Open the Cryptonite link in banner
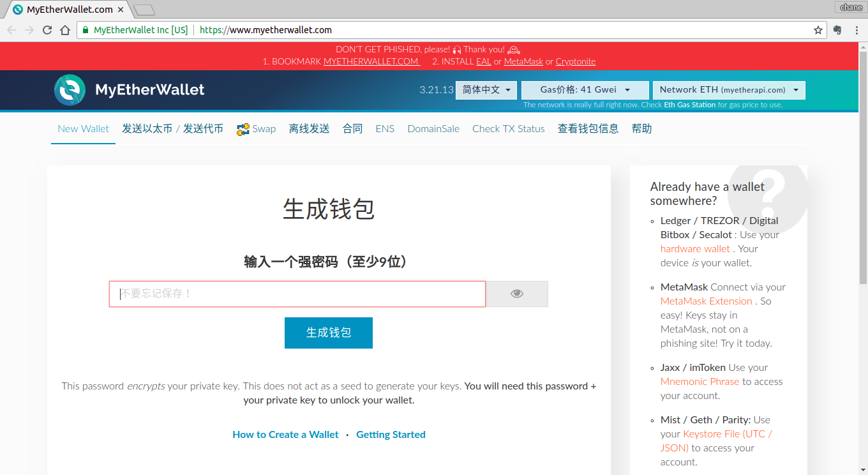 [576, 62]
